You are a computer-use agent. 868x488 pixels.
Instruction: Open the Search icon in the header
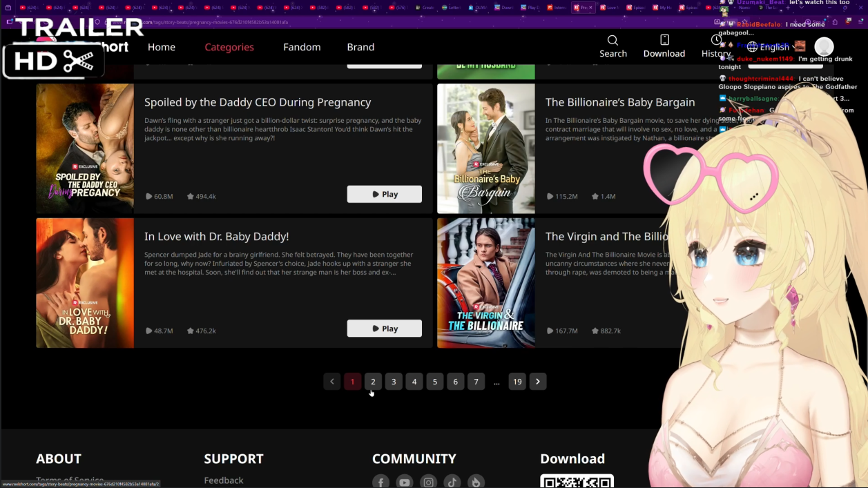coord(613,40)
